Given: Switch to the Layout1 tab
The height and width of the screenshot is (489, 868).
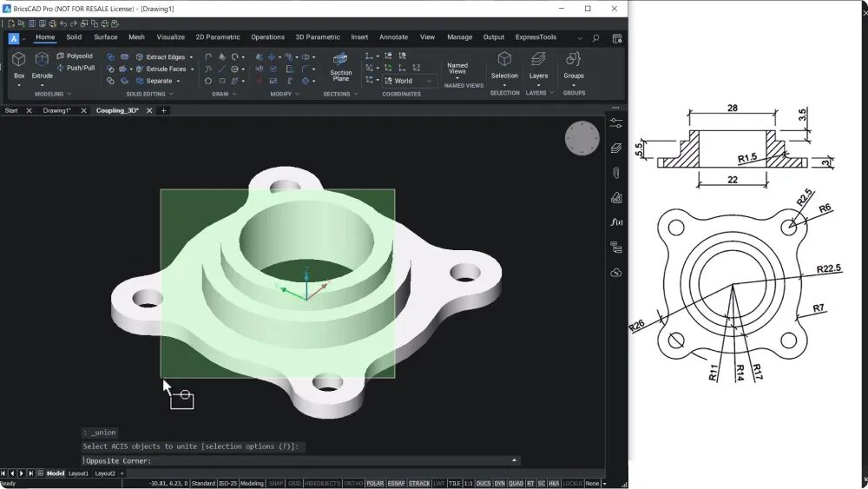Looking at the screenshot, I should [78, 473].
